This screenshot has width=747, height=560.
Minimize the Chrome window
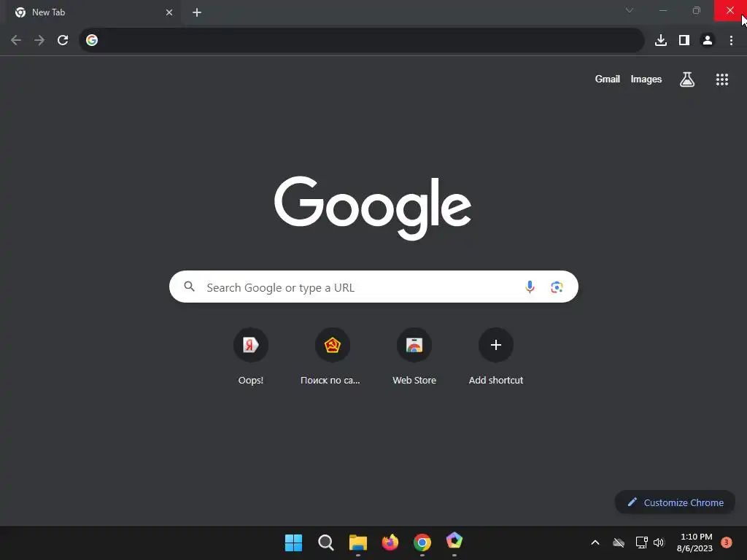pos(663,10)
